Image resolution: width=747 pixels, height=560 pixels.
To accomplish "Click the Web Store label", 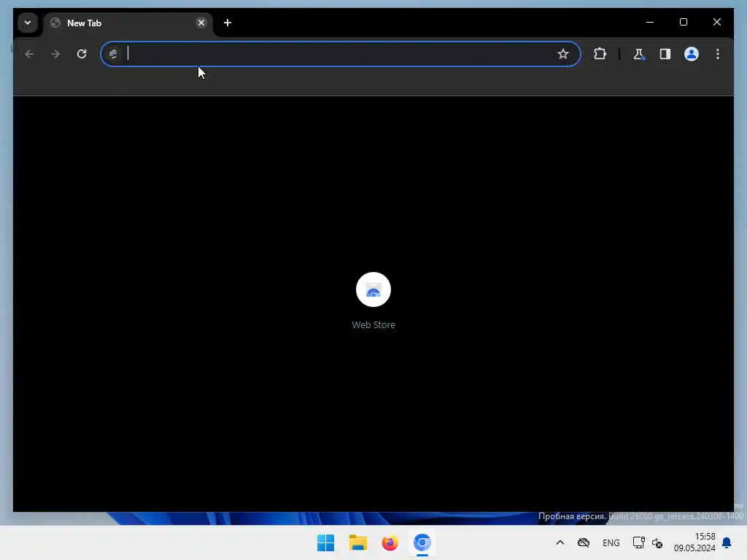I will click(373, 324).
